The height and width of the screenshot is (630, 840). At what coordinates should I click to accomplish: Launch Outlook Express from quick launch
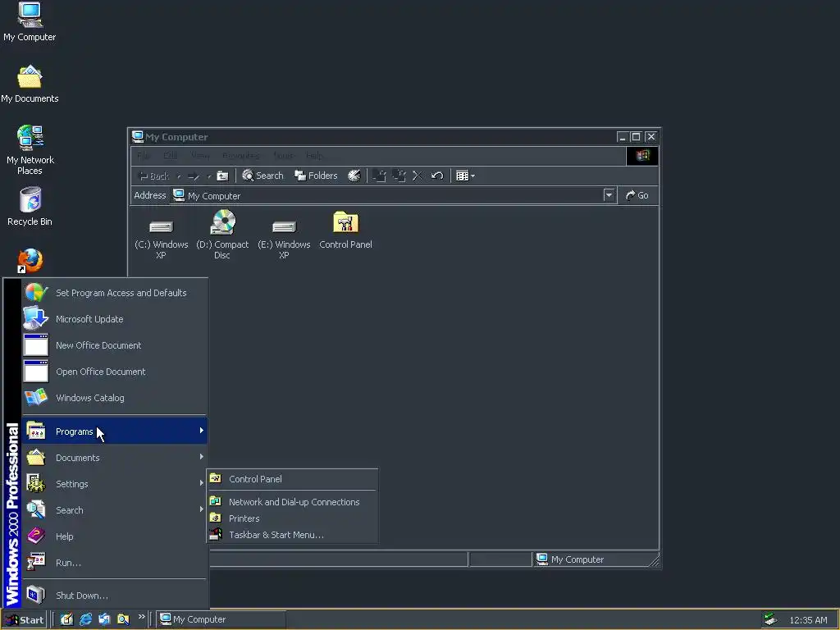104,619
